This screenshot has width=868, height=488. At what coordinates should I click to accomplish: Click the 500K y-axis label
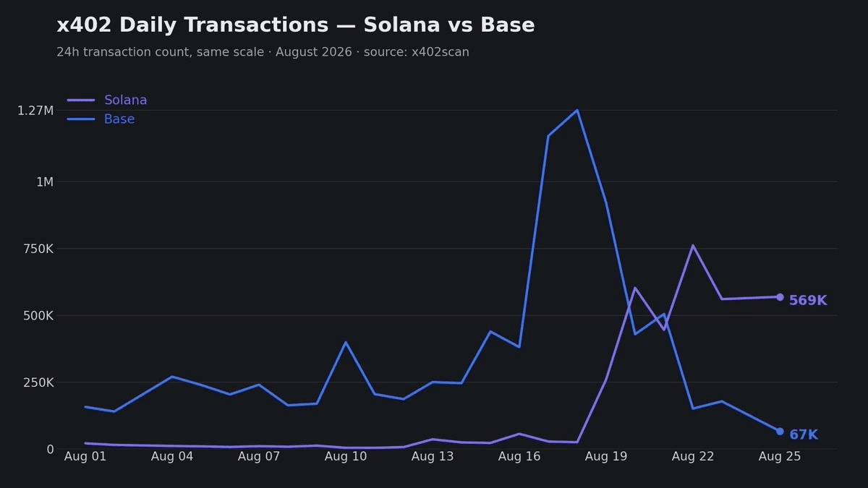point(39,316)
